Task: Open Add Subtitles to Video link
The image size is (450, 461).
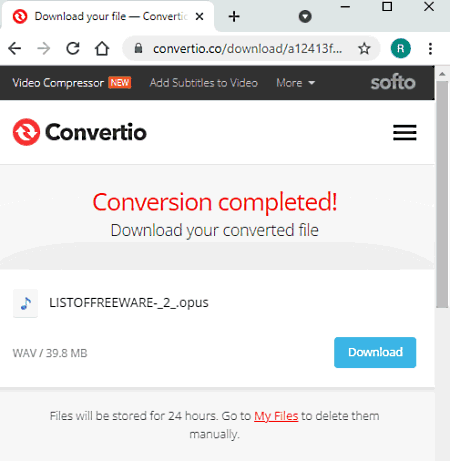Action: point(204,83)
